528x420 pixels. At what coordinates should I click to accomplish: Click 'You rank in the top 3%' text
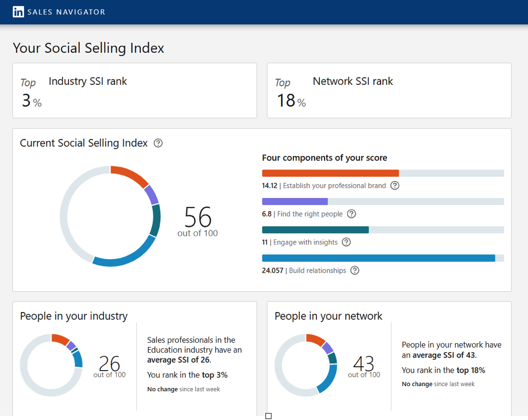pos(187,375)
